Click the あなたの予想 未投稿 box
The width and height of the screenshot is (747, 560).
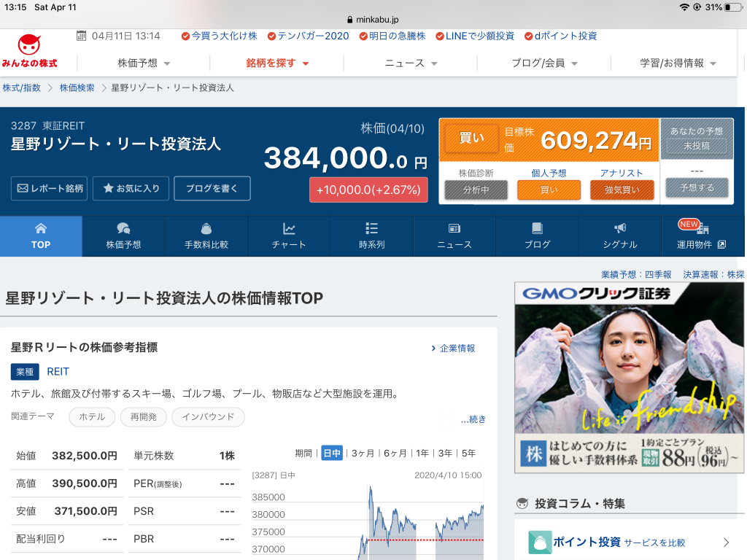pyautogui.click(x=697, y=138)
